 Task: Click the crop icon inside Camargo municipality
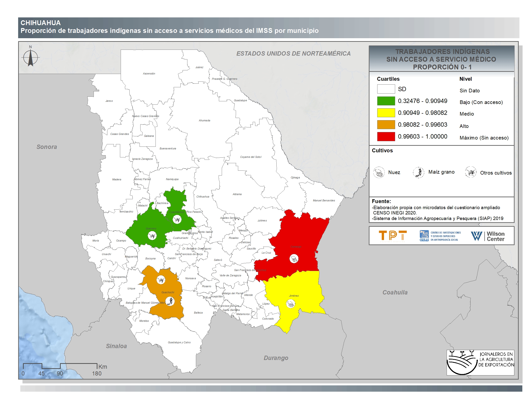point(294,259)
